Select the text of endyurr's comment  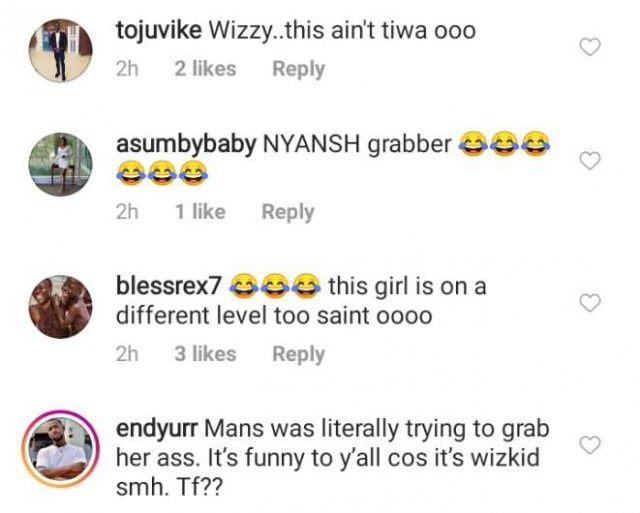click(333, 458)
